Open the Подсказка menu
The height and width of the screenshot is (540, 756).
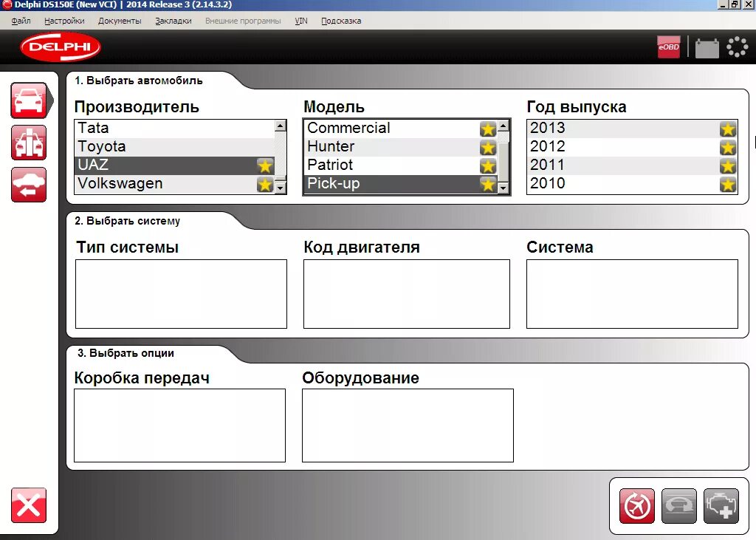(x=341, y=21)
